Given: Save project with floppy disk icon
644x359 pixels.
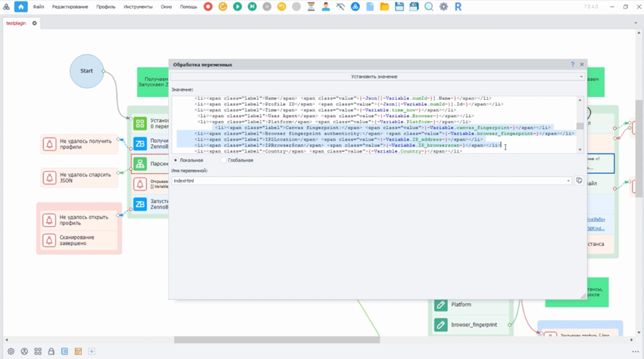Looking at the screenshot, I should 399,7.
